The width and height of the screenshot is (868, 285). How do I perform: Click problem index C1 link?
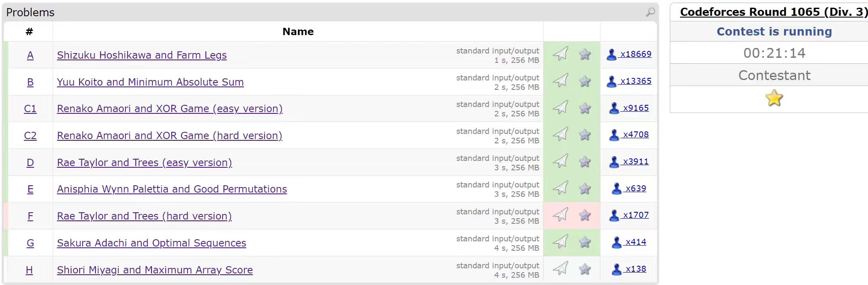[x=30, y=109]
